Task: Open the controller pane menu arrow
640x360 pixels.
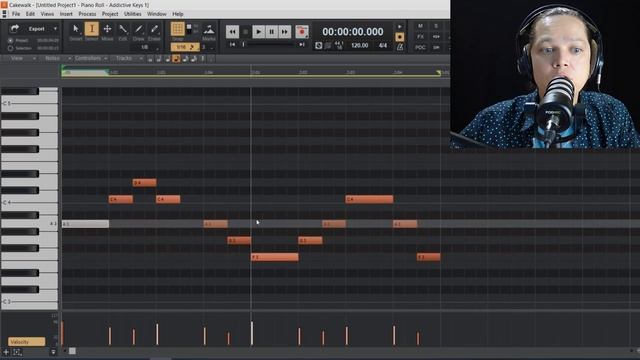Action: 53,352
